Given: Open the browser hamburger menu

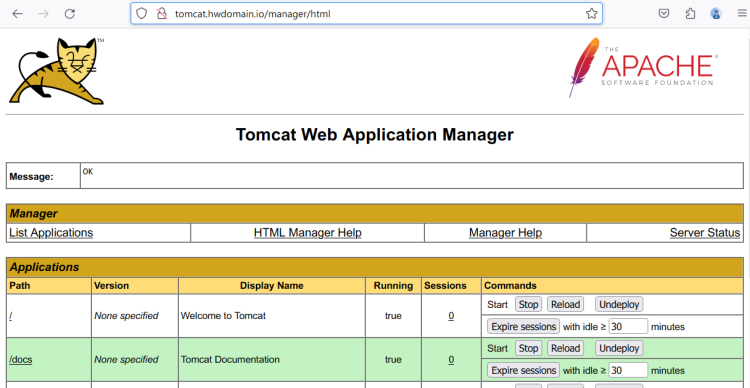Looking at the screenshot, I should (x=742, y=13).
